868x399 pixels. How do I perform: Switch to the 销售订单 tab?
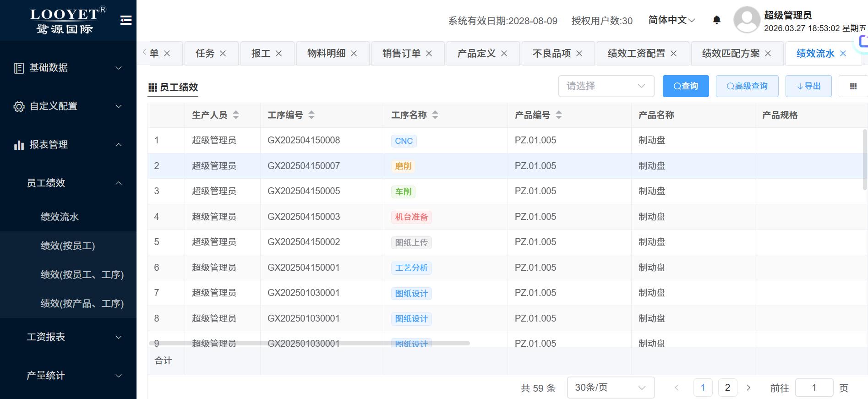coord(401,54)
